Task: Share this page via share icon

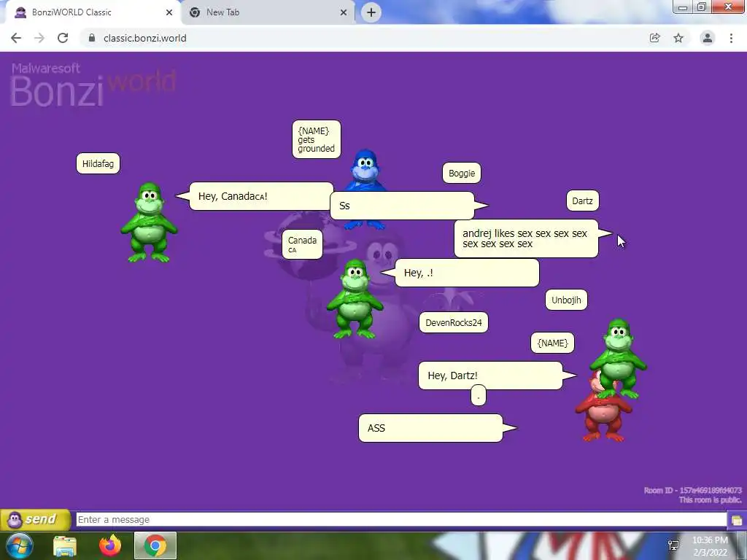Action: click(x=655, y=38)
